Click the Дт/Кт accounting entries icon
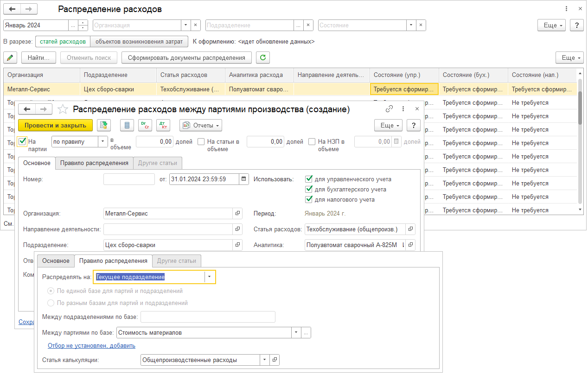This screenshot has height=375, width=588. (x=163, y=125)
